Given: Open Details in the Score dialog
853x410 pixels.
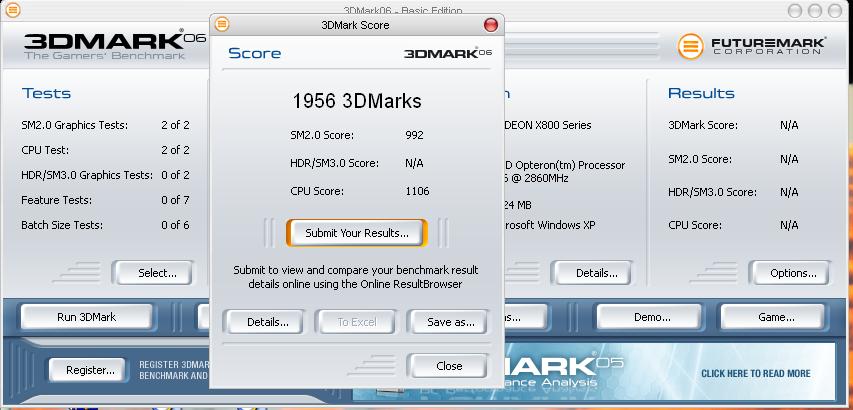Looking at the screenshot, I should 261,322.
